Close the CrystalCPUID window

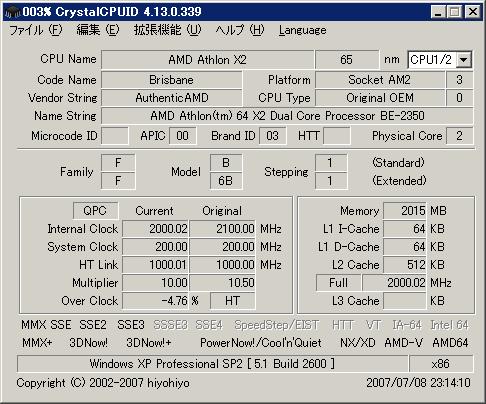click(473, 12)
